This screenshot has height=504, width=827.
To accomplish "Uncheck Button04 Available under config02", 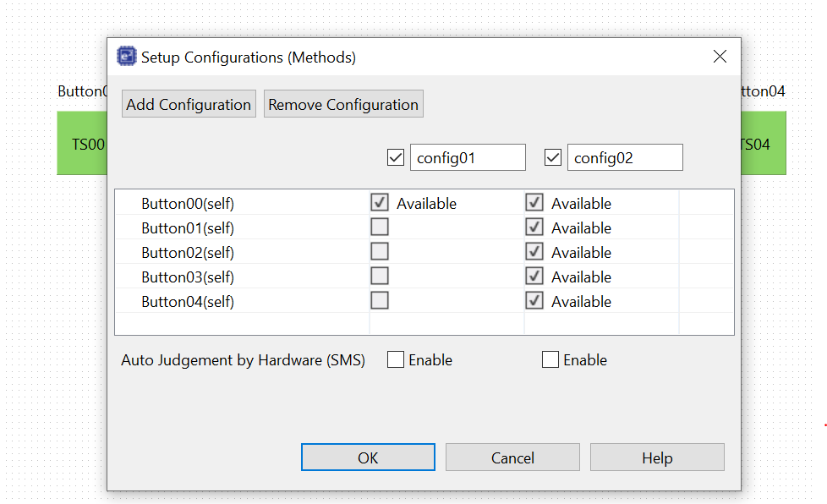I will point(534,301).
